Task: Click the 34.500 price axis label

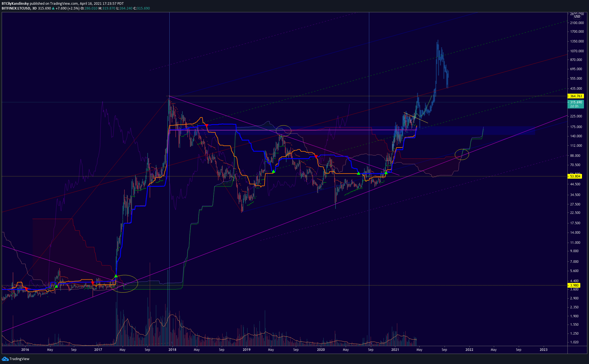Action: [x=575, y=195]
